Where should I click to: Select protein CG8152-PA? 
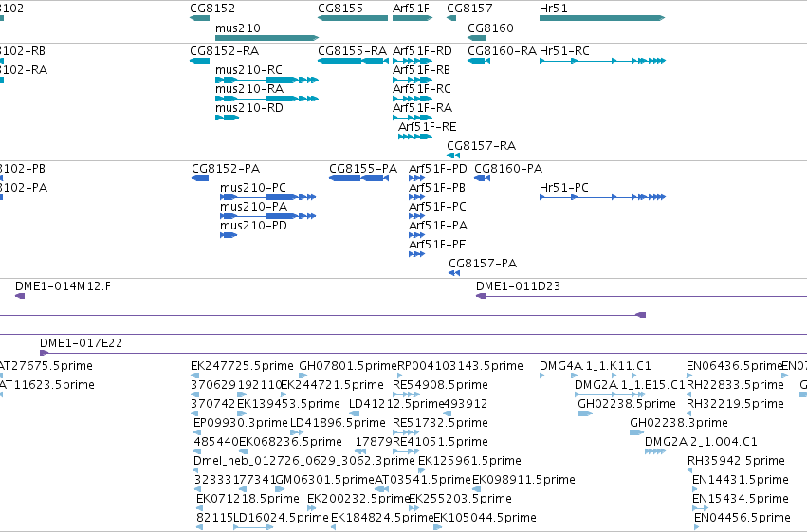coord(200,178)
